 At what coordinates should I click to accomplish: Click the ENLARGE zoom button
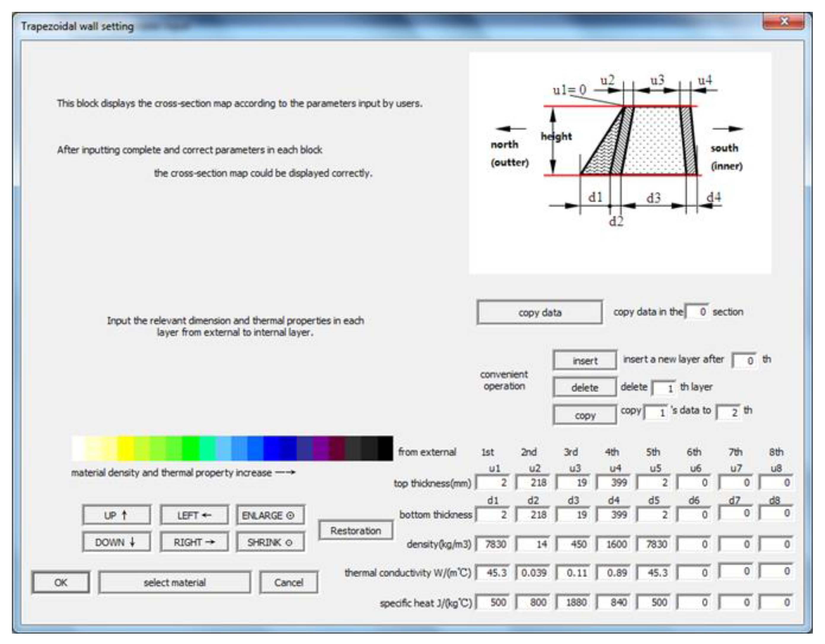270,515
